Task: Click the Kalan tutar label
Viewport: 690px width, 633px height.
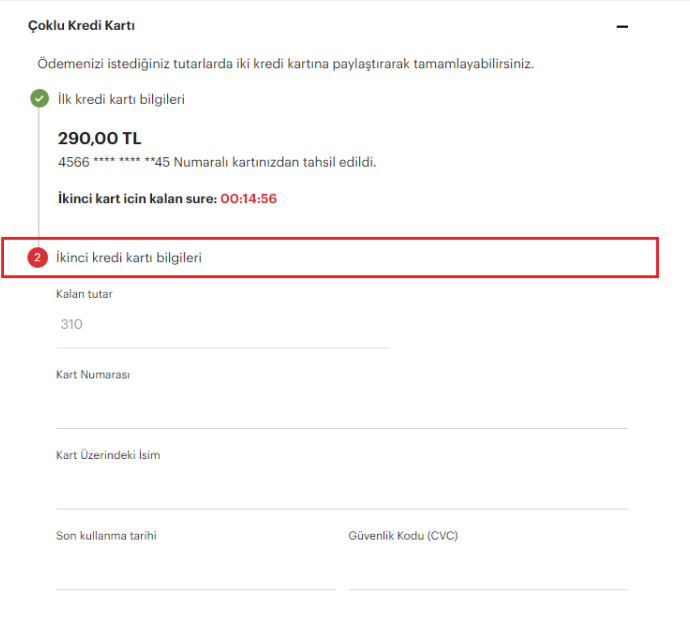Action: coord(84,294)
